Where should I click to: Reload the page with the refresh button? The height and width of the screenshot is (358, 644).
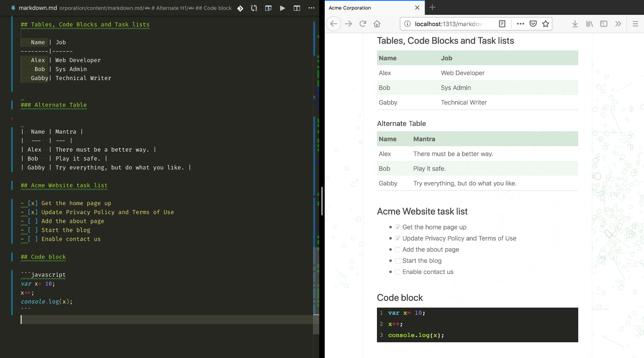pos(363,23)
